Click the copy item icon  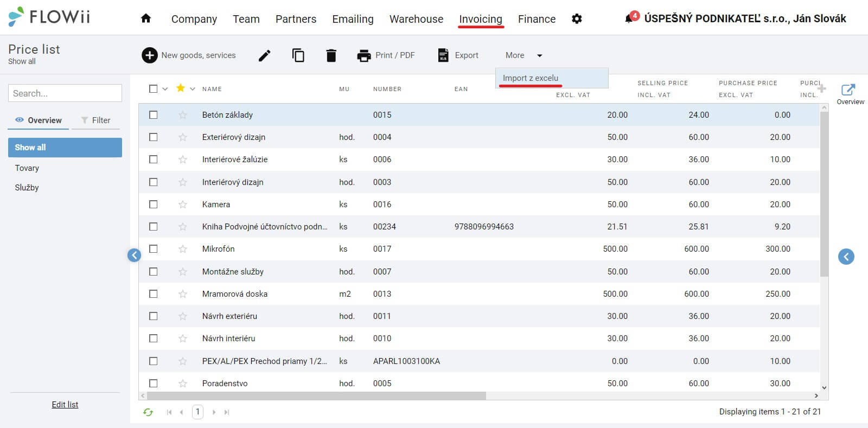pos(298,55)
